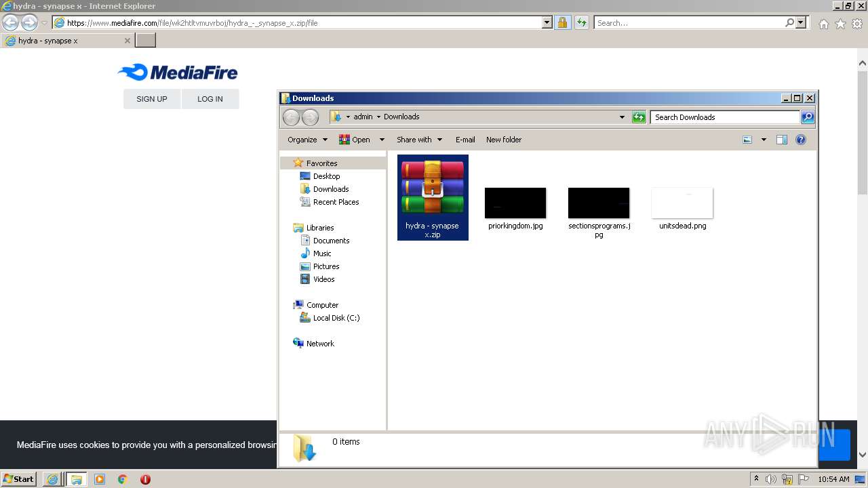Click Change your view icon
Screen dimensions: 868x488
click(x=747, y=140)
